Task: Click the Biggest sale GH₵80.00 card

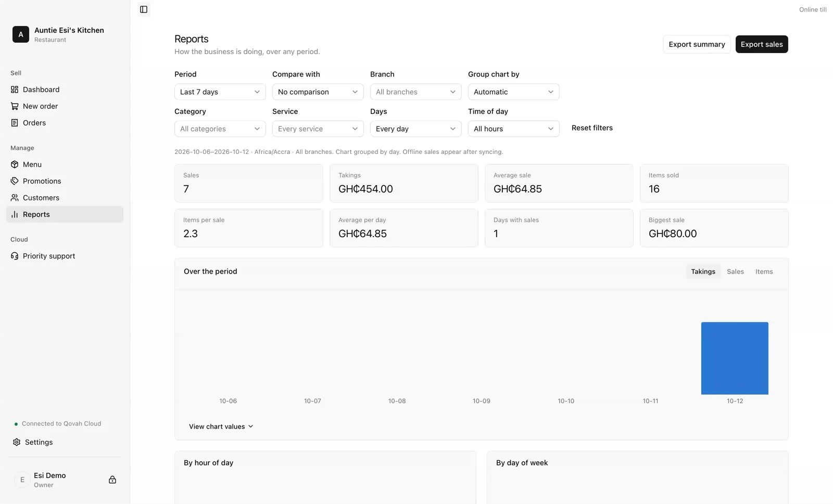Action: pos(714,228)
